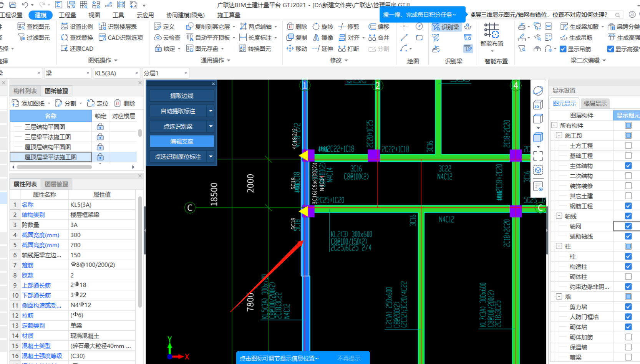
Task: Select the 旋转 rotate tool
Action: coord(323,26)
